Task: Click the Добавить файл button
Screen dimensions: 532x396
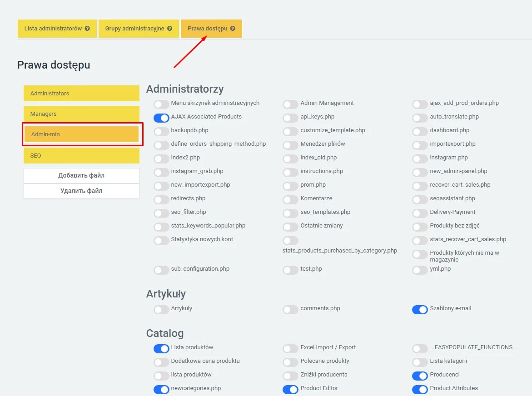Action: (81, 176)
